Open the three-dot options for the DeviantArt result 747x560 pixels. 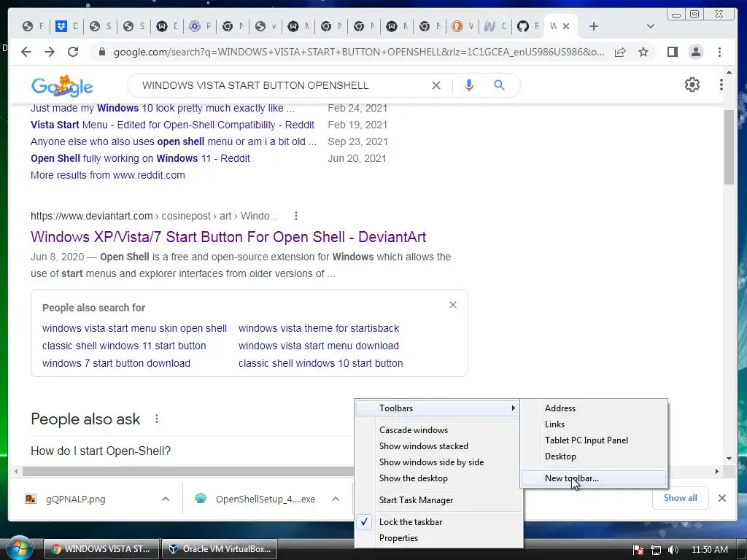296,216
